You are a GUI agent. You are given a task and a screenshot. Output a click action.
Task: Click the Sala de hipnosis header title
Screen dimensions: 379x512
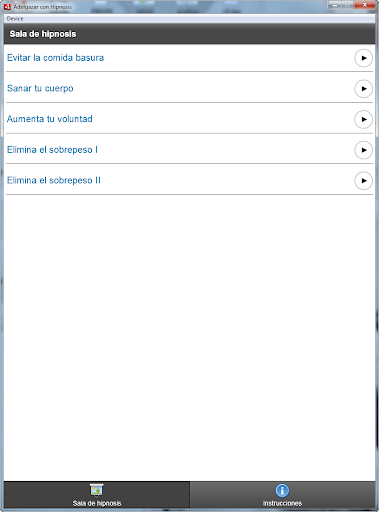coord(43,34)
